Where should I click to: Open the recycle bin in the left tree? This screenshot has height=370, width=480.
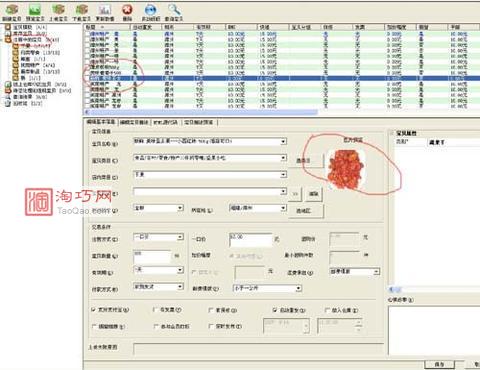(x=23, y=103)
